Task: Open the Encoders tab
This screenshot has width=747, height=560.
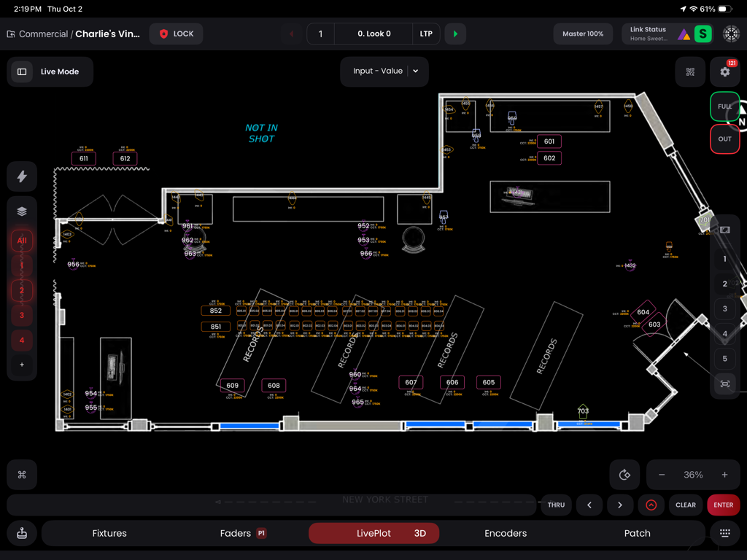Action: [506, 533]
